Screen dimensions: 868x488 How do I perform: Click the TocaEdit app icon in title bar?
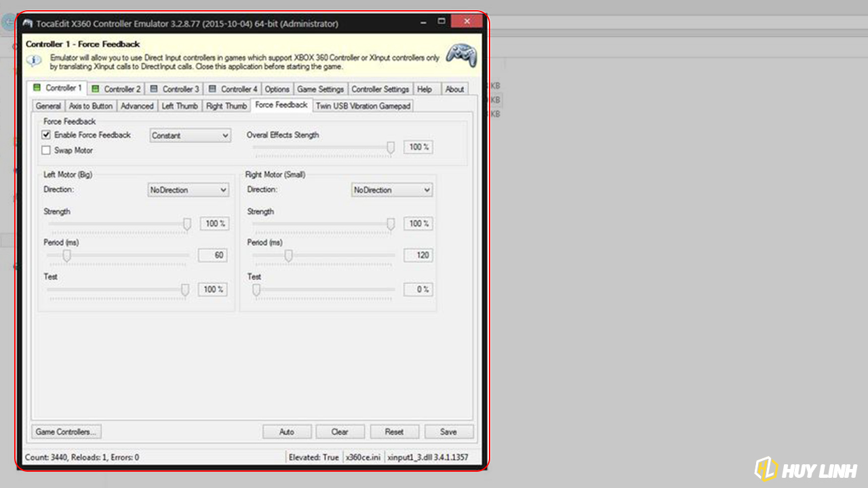tap(28, 24)
